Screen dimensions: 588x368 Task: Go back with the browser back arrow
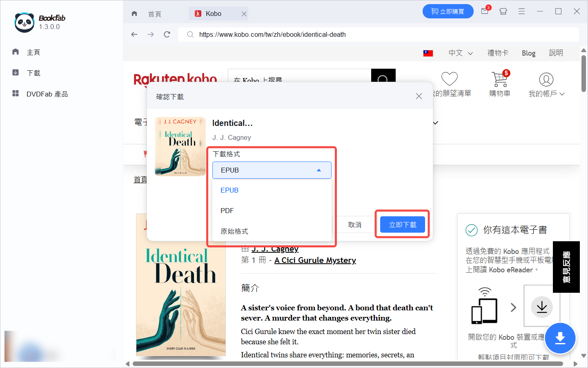[x=134, y=34]
